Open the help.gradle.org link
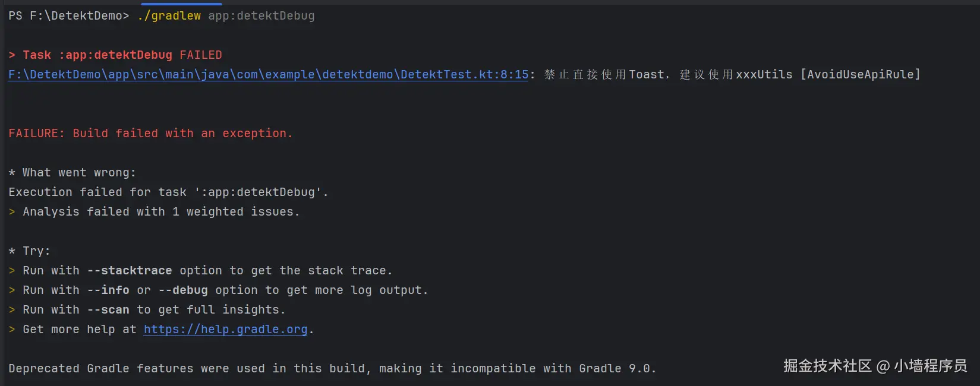Viewport: 980px width, 386px height. click(225, 330)
